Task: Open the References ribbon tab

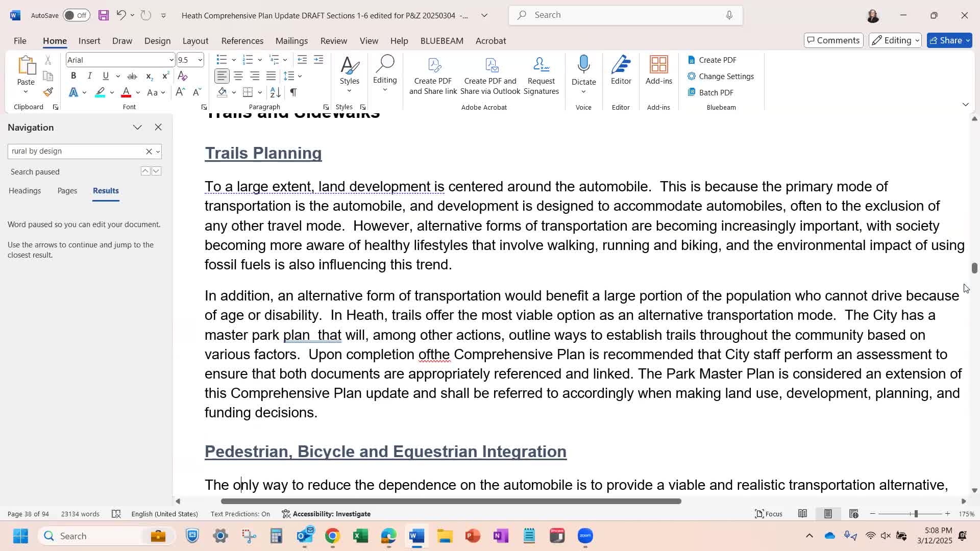Action: pyautogui.click(x=242, y=41)
